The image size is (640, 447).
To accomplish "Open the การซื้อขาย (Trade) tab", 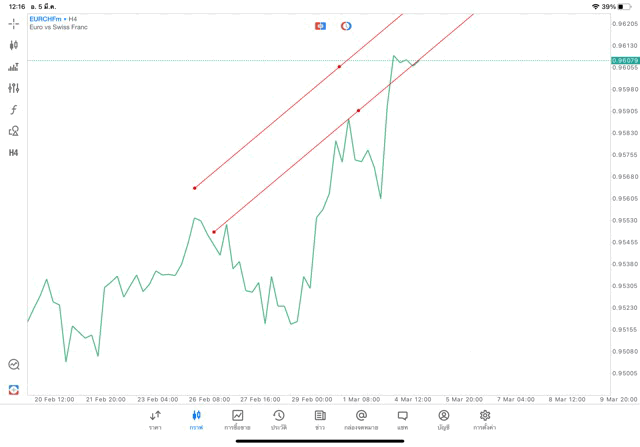I will point(238,419).
